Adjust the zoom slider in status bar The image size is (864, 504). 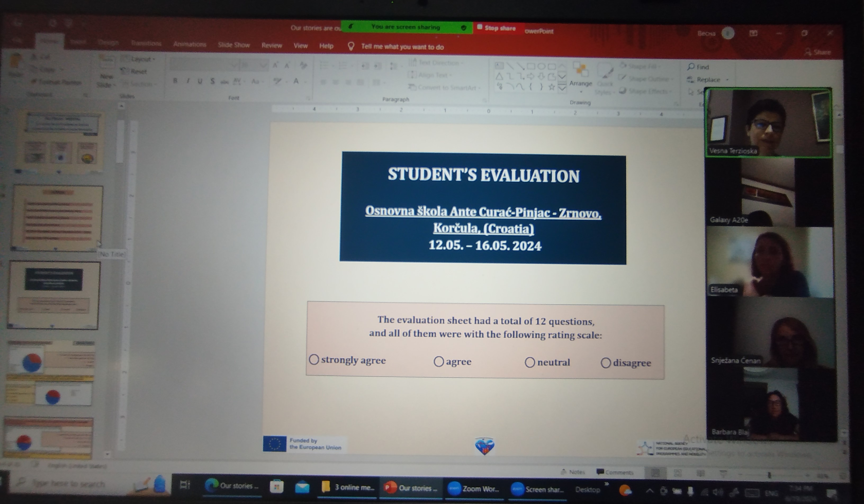point(769,475)
